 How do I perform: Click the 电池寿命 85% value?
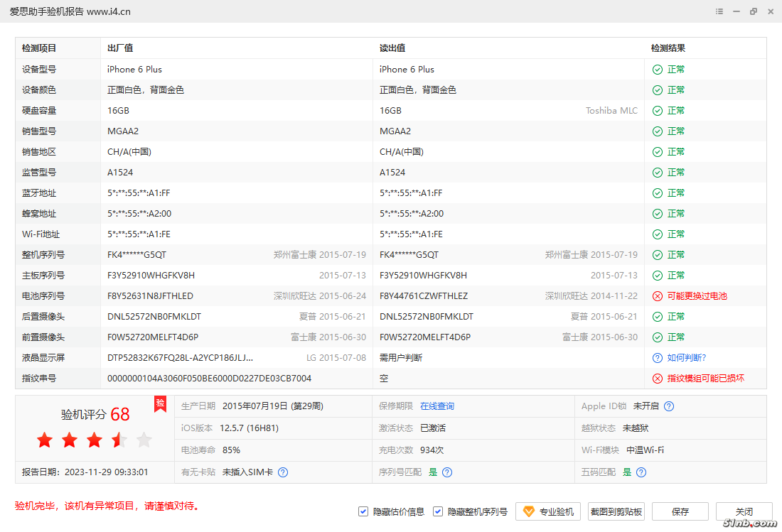(232, 450)
